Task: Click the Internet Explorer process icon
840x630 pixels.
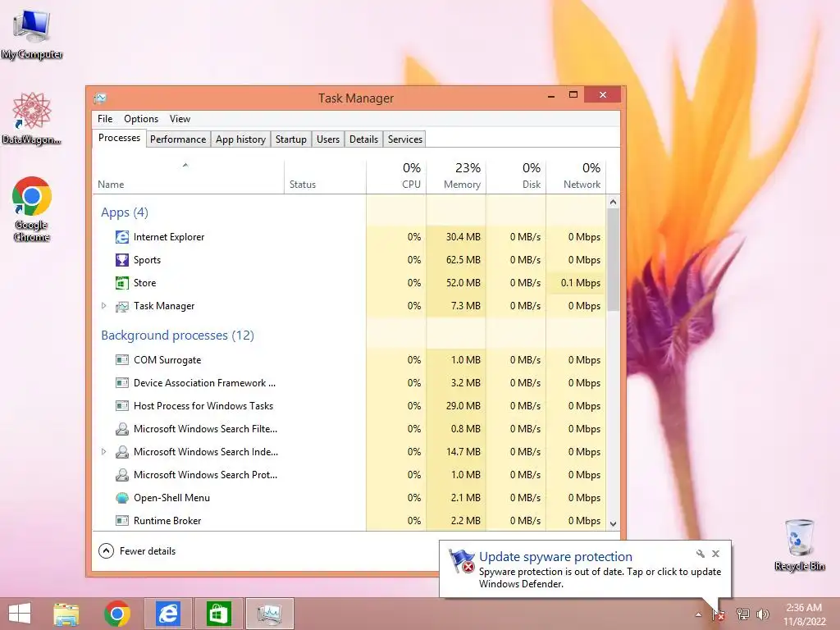Action: pyautogui.click(x=122, y=237)
